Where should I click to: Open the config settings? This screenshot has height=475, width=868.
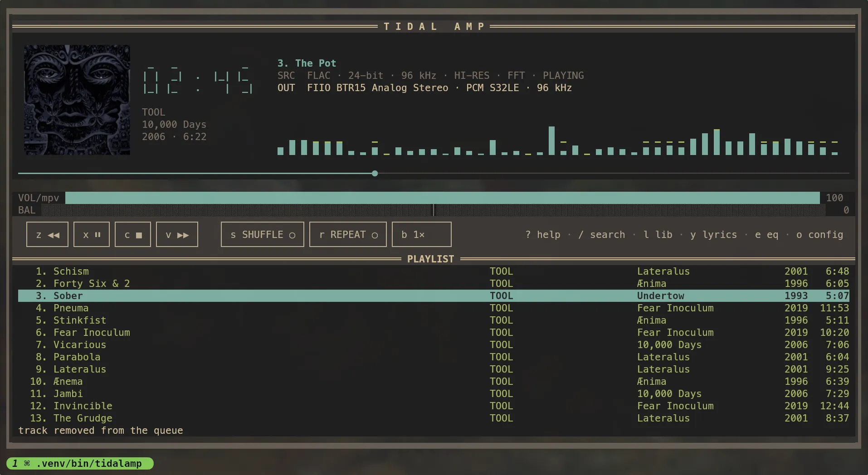tap(820, 235)
